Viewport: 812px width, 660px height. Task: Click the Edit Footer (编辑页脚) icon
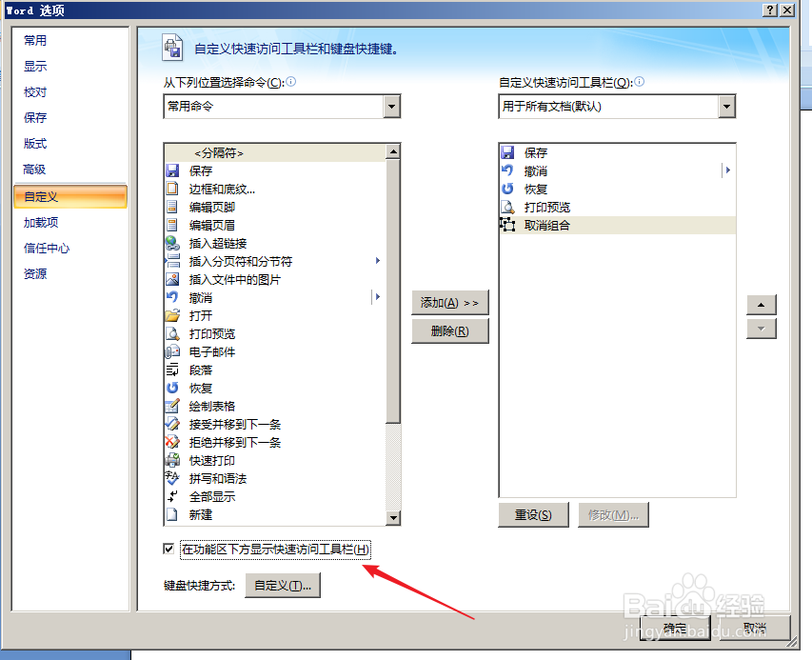click(172, 207)
